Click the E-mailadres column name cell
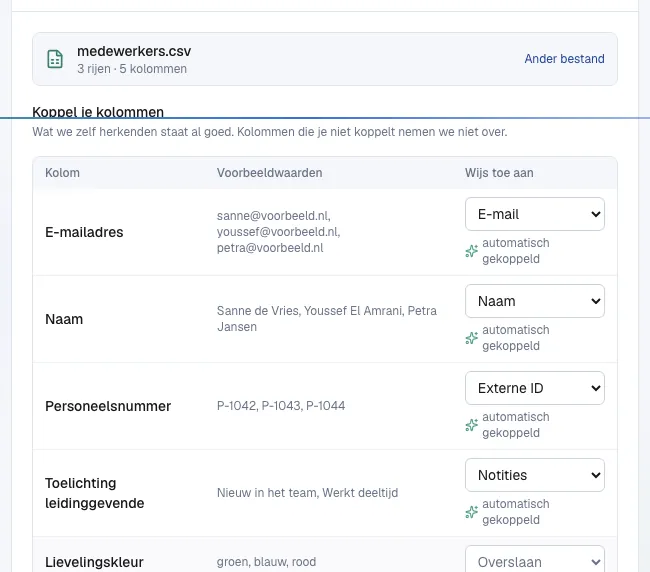 click(x=84, y=232)
